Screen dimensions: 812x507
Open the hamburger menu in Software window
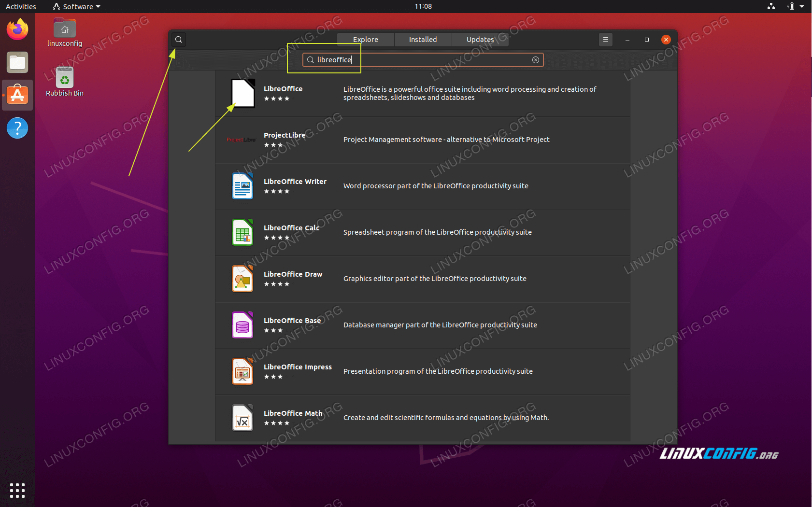point(605,40)
